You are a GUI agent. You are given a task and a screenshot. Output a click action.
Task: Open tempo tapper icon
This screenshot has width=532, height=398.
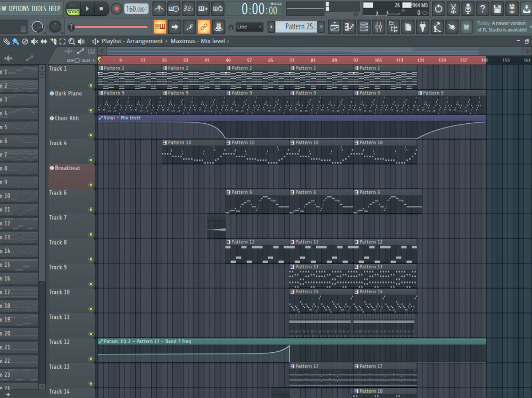tap(437, 27)
